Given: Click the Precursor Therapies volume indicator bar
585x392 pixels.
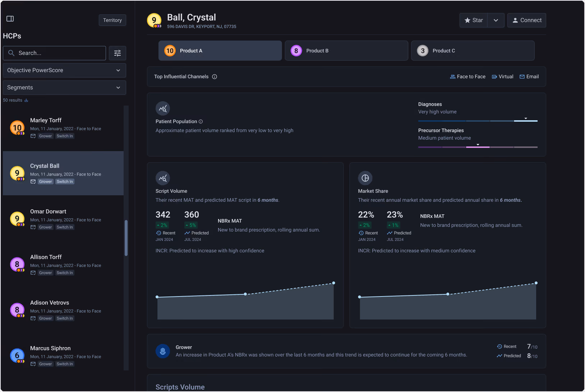Looking at the screenshot, I should pos(478,147).
